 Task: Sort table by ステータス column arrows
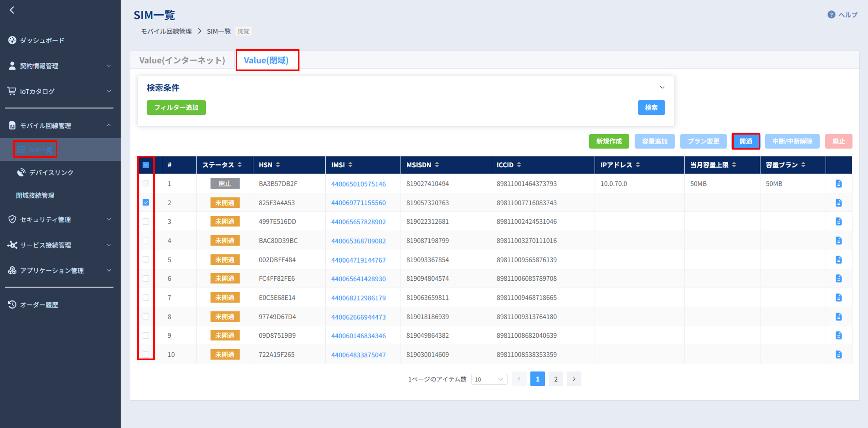(240, 165)
